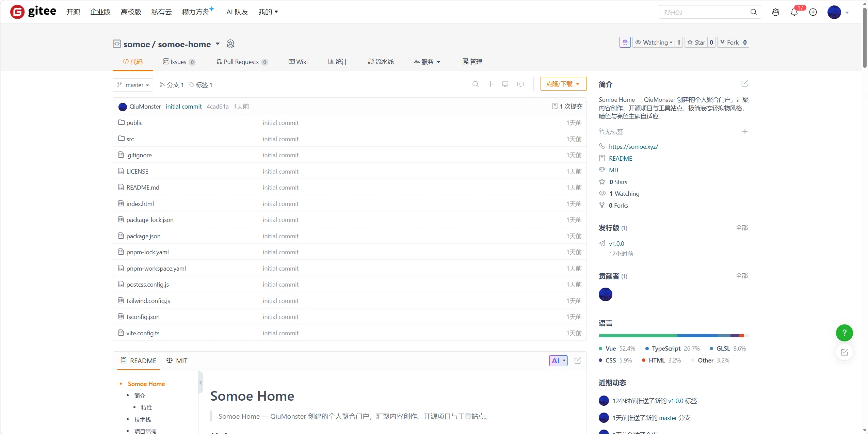Open the notifications bell icon
Viewport: 868px width, 434px height.
tap(794, 12)
